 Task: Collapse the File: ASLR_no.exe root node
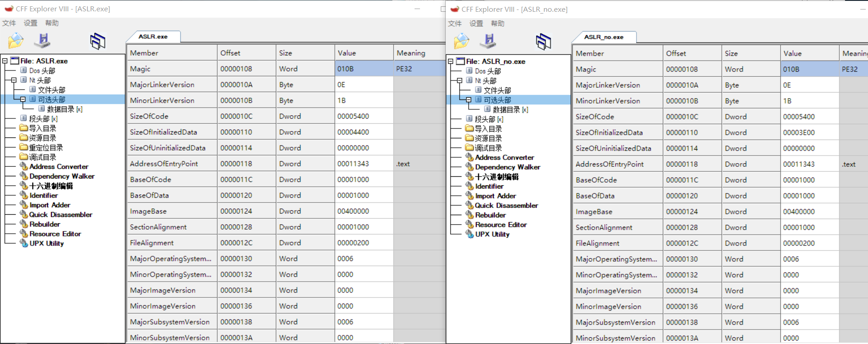tap(451, 61)
